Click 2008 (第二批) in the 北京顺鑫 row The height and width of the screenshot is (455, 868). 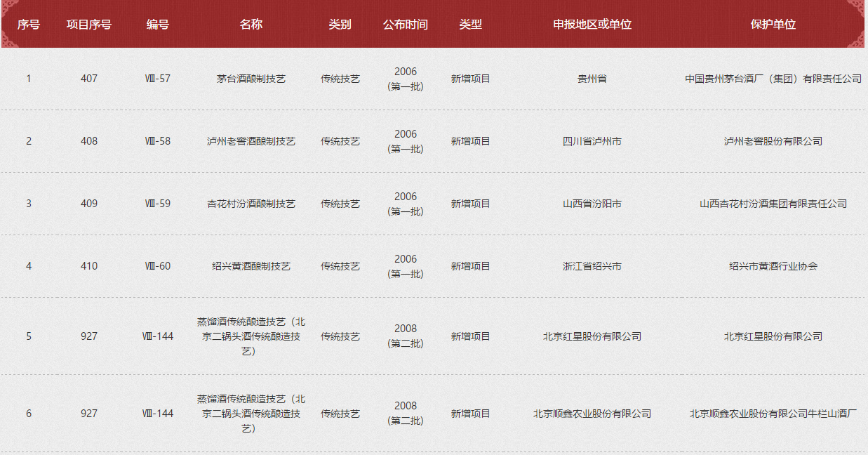[x=406, y=414]
